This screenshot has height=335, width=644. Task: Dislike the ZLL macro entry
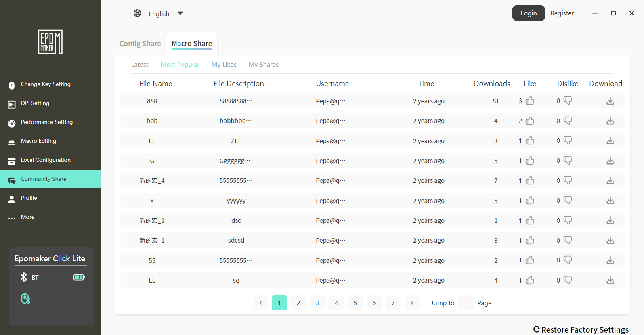pyautogui.click(x=568, y=140)
